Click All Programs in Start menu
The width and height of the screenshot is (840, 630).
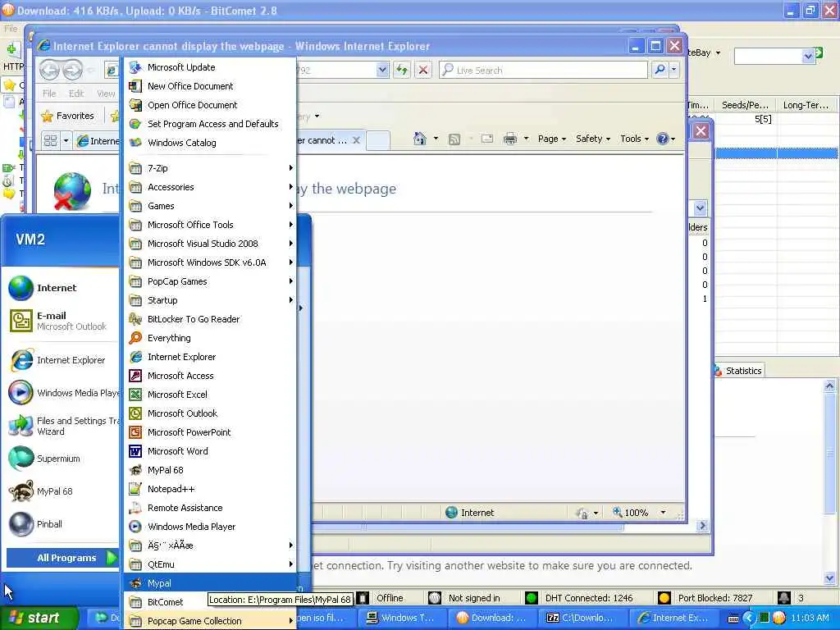pyautogui.click(x=62, y=558)
